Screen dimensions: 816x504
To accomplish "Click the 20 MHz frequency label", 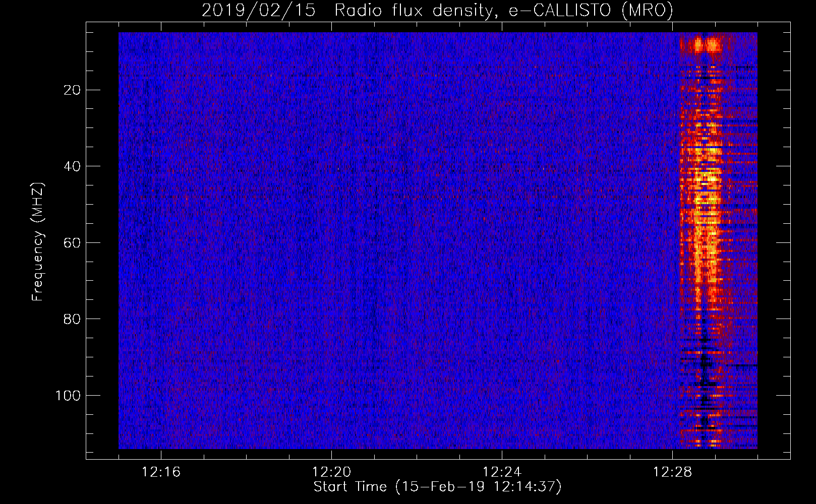I will 73,90.
